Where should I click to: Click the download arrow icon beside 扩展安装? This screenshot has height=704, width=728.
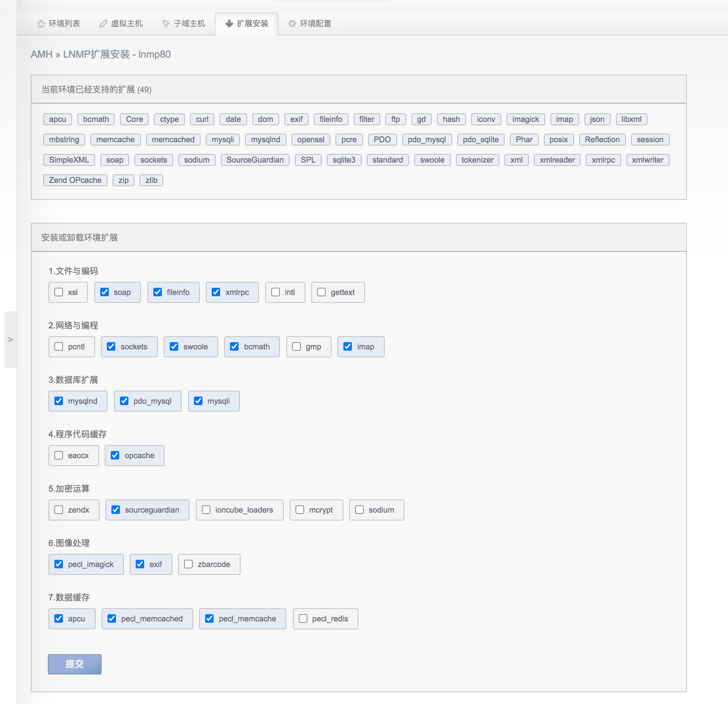(x=229, y=24)
